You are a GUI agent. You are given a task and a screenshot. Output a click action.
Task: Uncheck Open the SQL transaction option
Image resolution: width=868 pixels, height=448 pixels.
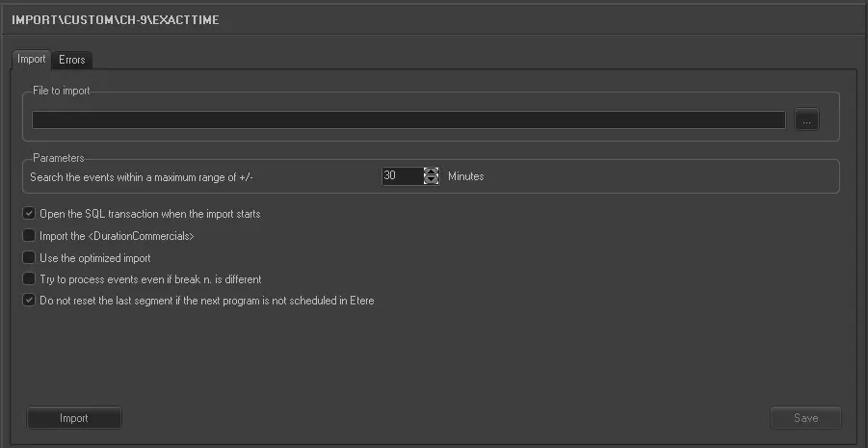(29, 214)
